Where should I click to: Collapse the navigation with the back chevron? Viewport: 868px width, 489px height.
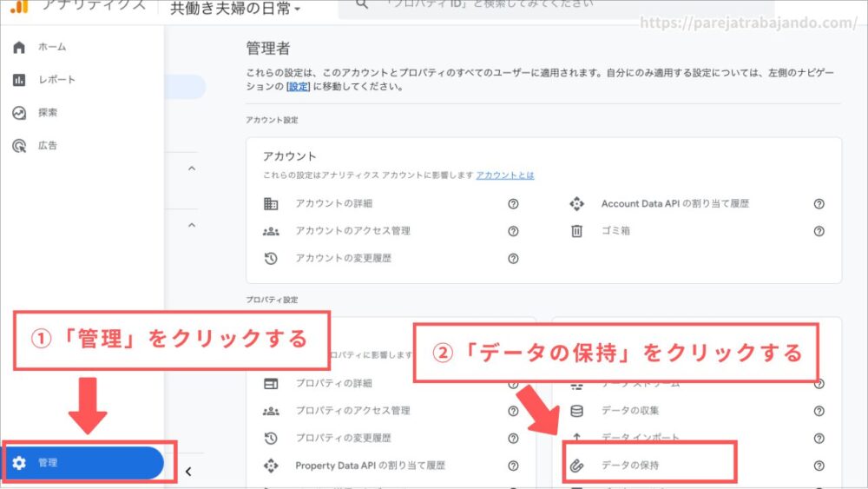click(188, 472)
